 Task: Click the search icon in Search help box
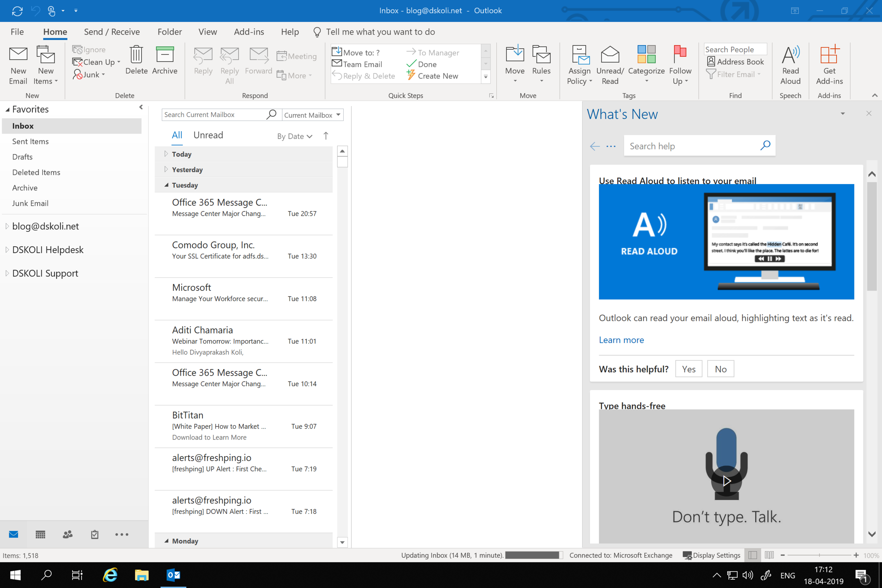tap(765, 145)
